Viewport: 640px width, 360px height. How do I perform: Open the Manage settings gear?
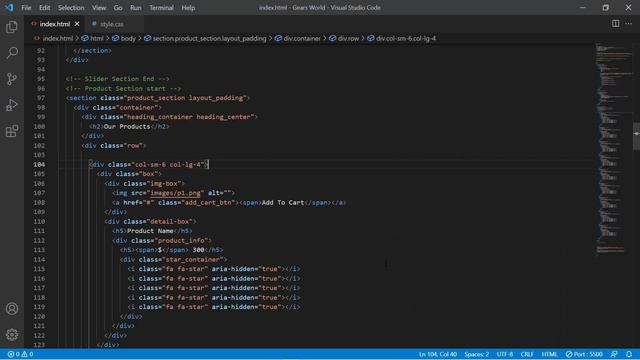12,335
